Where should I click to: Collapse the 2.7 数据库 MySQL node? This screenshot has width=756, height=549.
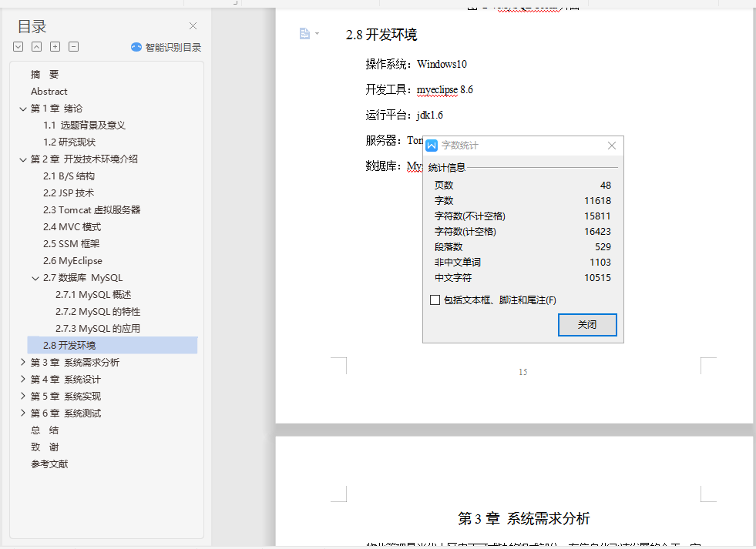(x=35, y=279)
